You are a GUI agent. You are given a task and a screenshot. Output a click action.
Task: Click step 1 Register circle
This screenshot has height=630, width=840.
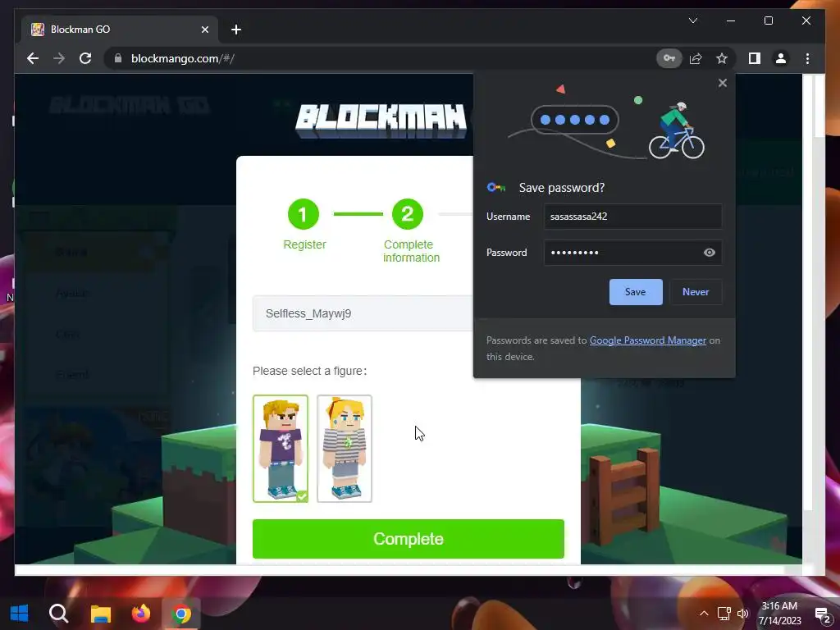304,214
